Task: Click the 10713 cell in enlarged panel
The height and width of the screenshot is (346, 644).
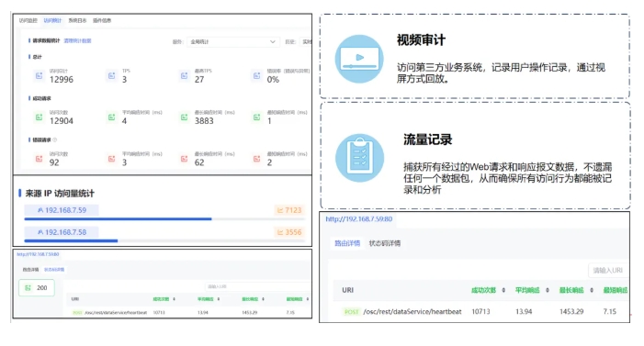Action: (480, 312)
